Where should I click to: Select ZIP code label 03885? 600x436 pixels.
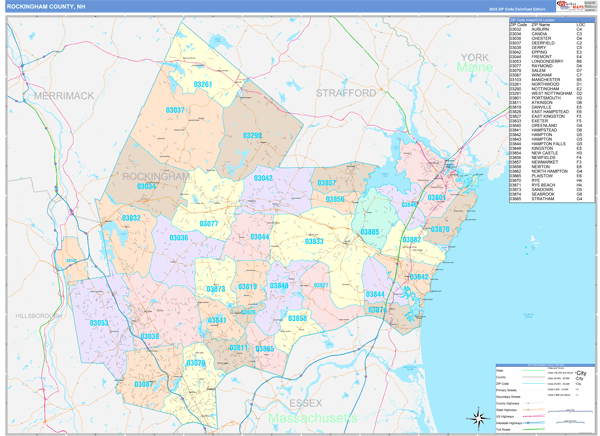(370, 232)
